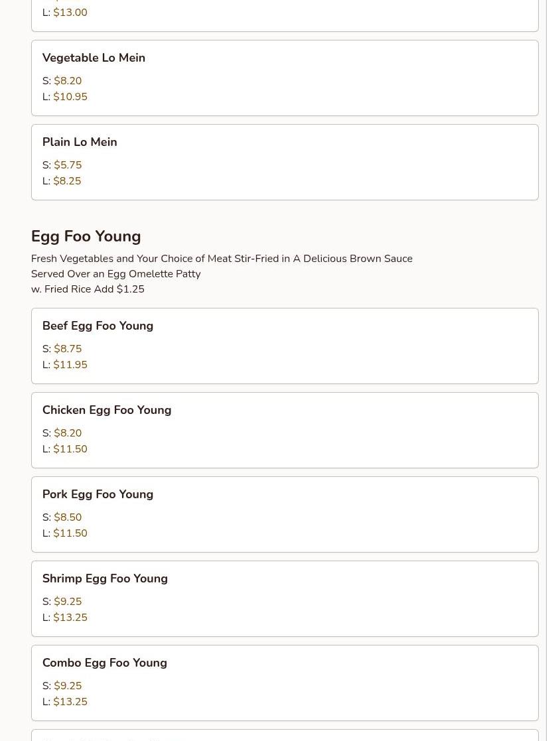Screen dimensions: 560x741
Task: Click the $13.00 large price at top
Action: 70,13
